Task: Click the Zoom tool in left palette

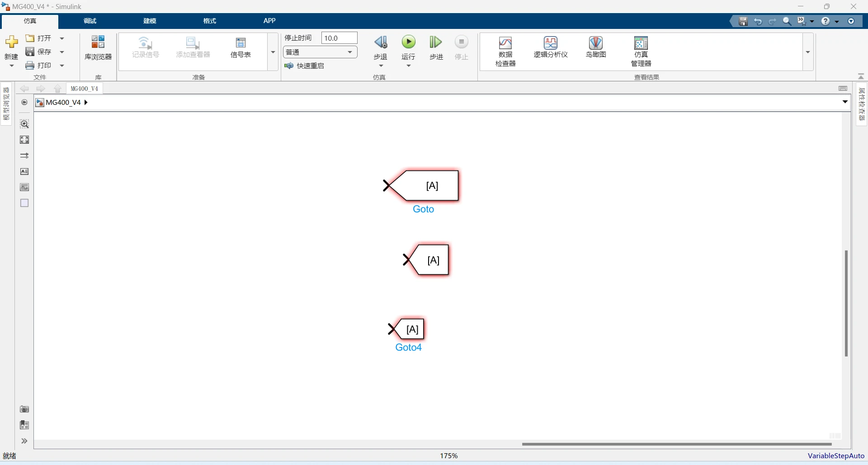Action: click(24, 124)
